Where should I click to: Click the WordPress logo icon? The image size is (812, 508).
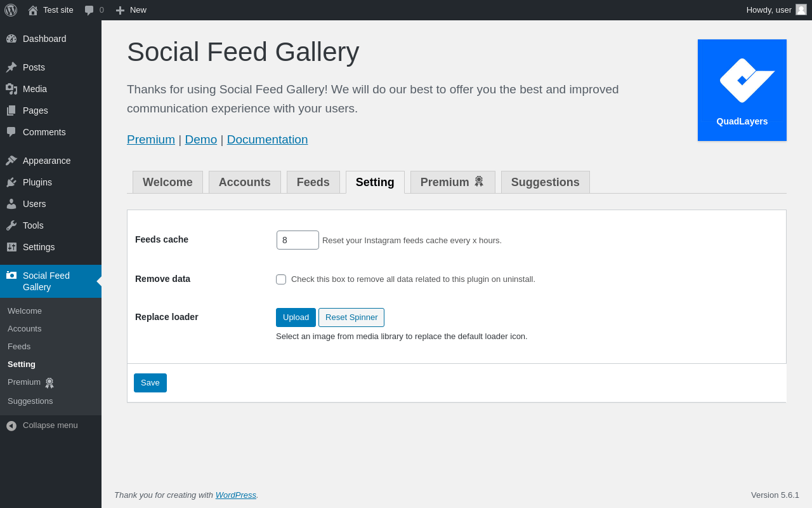(11, 10)
